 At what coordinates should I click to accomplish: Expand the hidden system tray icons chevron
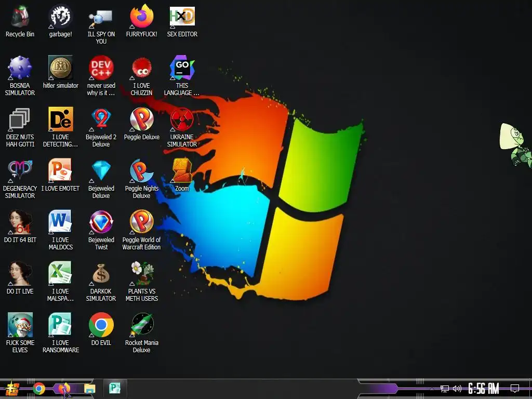click(x=432, y=389)
